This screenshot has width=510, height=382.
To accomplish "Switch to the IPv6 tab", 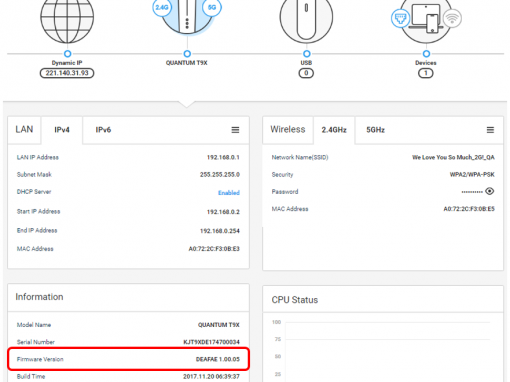I will (103, 130).
